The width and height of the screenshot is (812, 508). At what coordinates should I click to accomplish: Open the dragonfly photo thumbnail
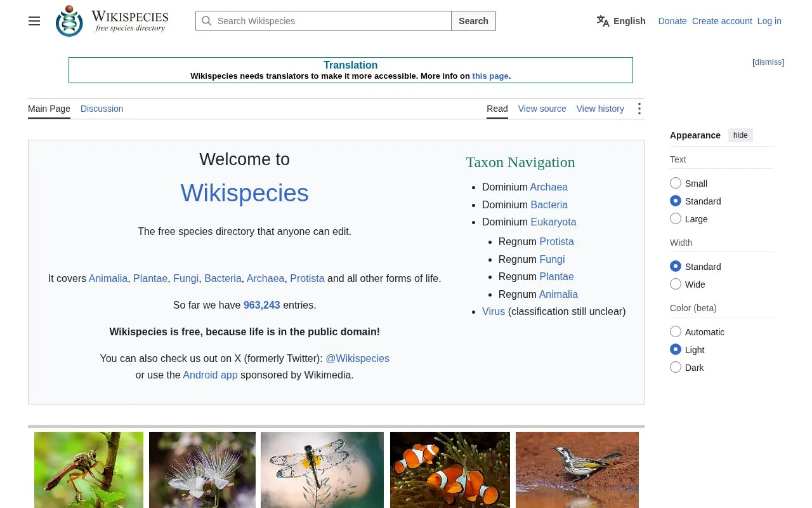[x=322, y=470]
